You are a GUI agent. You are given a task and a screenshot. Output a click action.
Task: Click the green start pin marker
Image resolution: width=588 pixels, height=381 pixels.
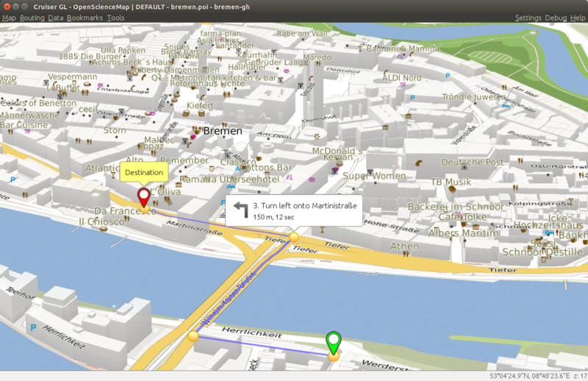tap(334, 341)
